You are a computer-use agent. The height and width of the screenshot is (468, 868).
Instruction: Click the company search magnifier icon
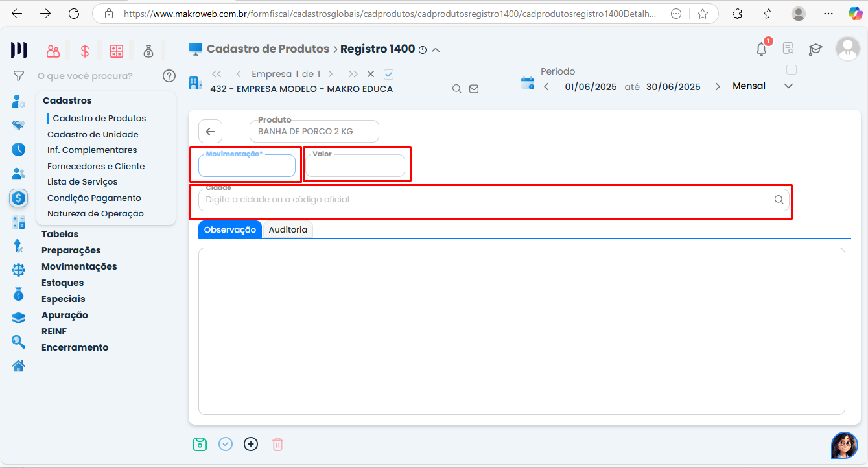tap(457, 89)
